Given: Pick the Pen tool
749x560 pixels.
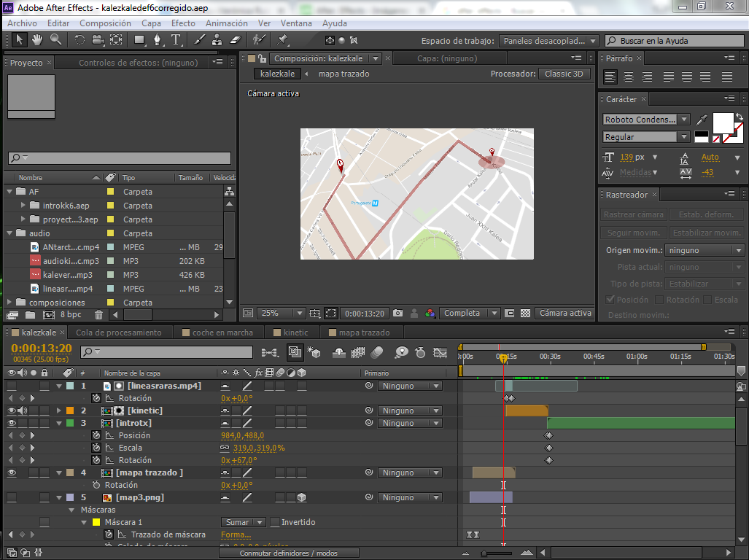Looking at the screenshot, I should [158, 40].
